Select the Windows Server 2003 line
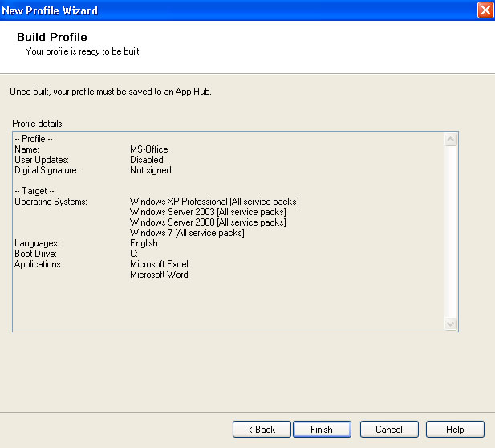The width and height of the screenshot is (495, 448). (x=208, y=212)
